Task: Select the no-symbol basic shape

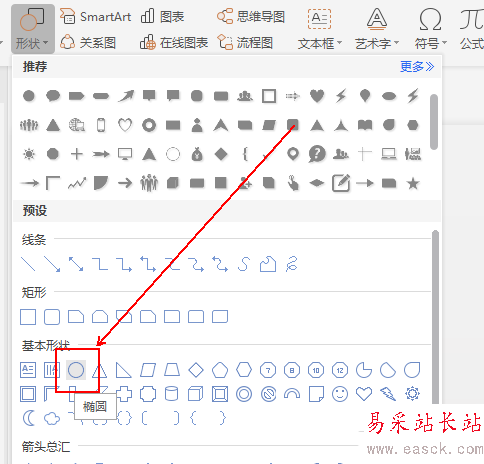Action: point(268,394)
